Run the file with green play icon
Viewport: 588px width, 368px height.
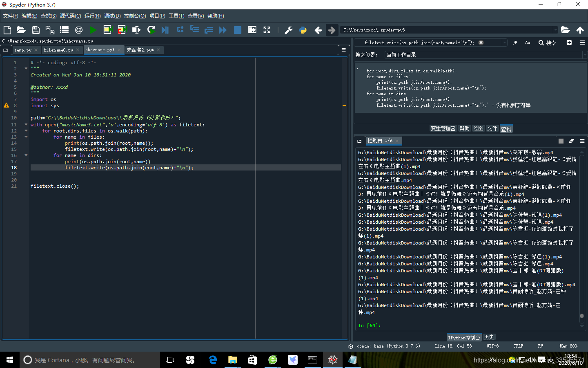pyautogui.click(x=93, y=30)
